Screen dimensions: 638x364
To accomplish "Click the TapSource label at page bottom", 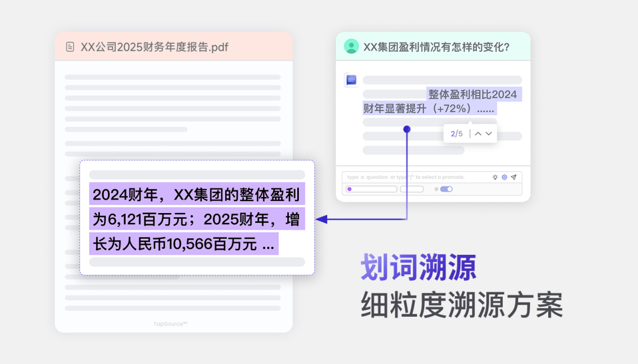I will [x=170, y=324].
